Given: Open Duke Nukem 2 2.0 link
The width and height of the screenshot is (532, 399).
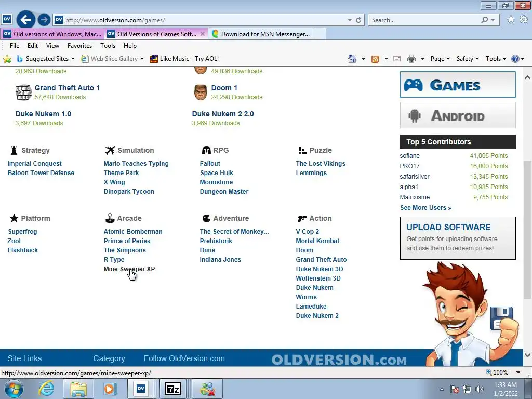Looking at the screenshot, I should [223, 114].
